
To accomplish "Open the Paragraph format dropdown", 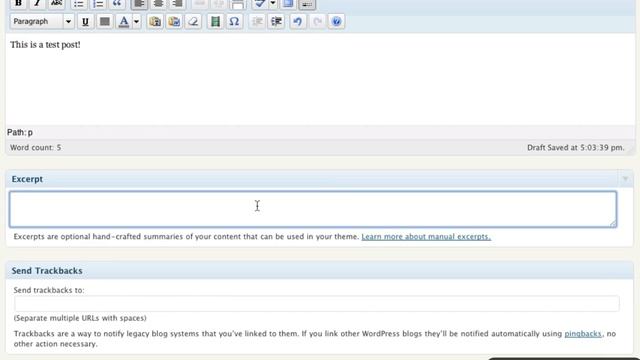I will point(42,21).
